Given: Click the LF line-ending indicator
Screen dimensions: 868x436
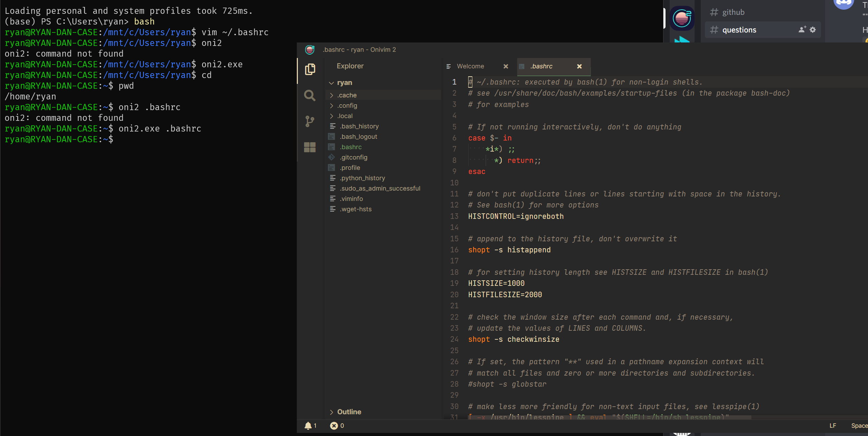Looking at the screenshot, I should pyautogui.click(x=832, y=426).
